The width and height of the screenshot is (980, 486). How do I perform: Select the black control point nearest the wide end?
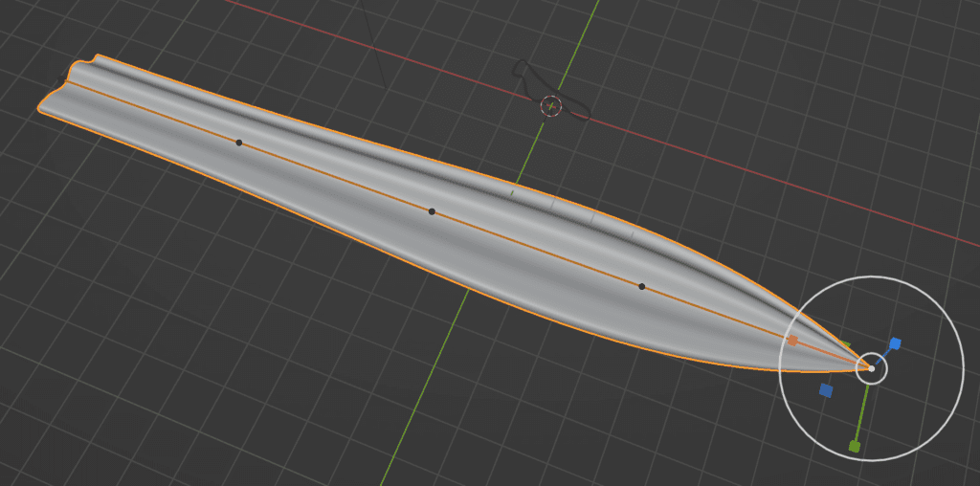pos(238,143)
